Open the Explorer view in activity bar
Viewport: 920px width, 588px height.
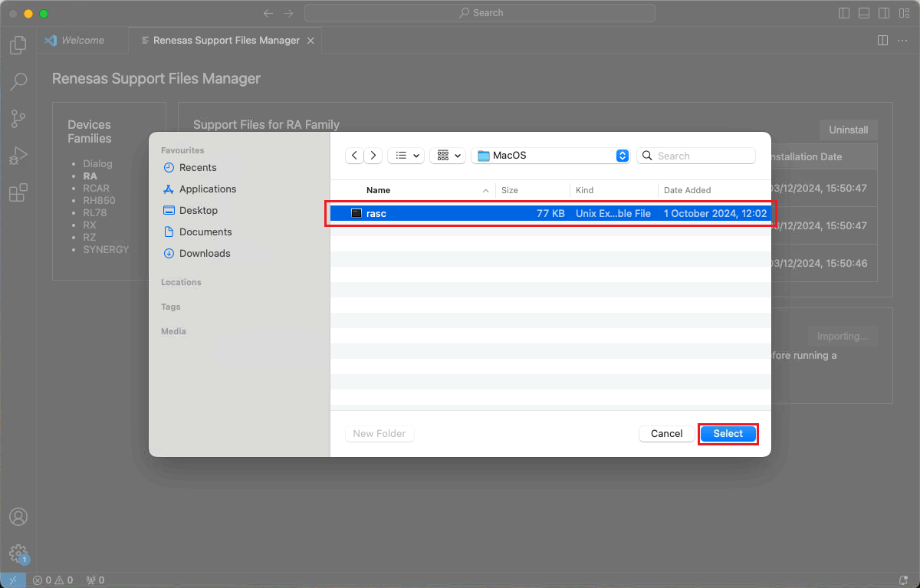pyautogui.click(x=18, y=45)
